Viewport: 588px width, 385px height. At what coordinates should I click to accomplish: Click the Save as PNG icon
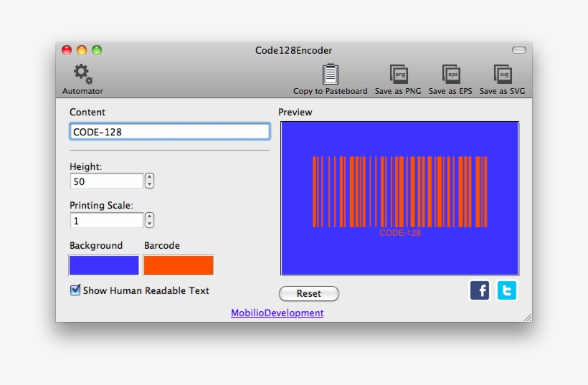(x=398, y=75)
